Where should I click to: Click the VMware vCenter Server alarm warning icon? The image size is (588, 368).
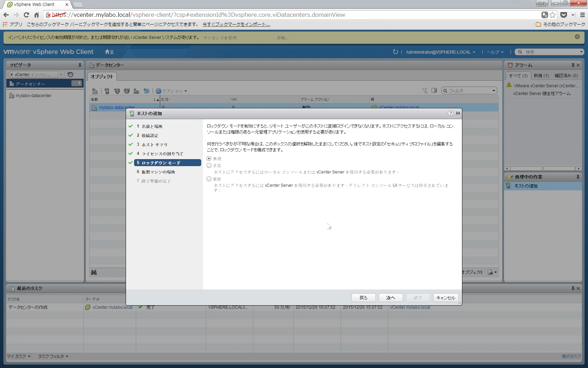coord(509,85)
